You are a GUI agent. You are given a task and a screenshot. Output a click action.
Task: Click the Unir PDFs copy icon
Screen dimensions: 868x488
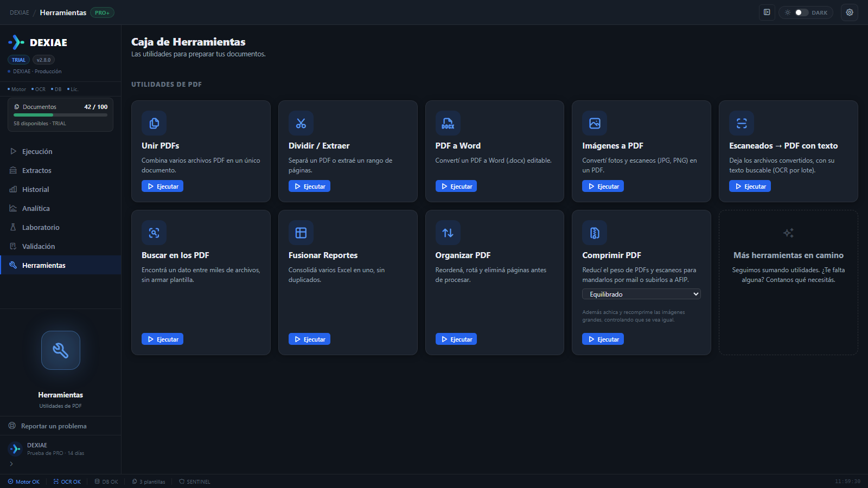[x=154, y=123]
